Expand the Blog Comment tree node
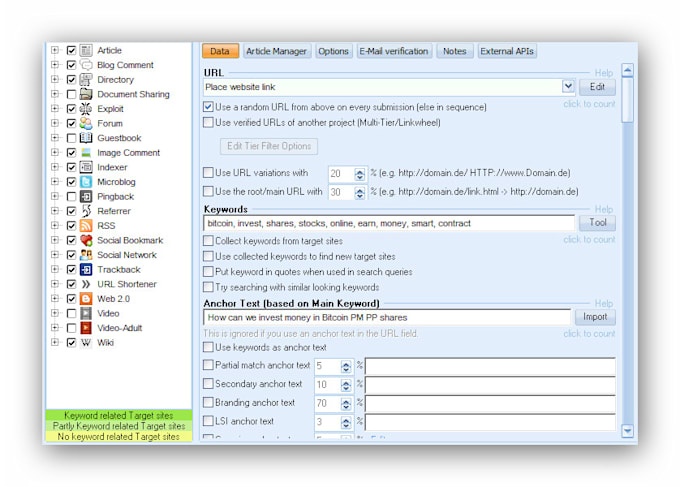The width and height of the screenshot is (680, 487). [x=55, y=65]
